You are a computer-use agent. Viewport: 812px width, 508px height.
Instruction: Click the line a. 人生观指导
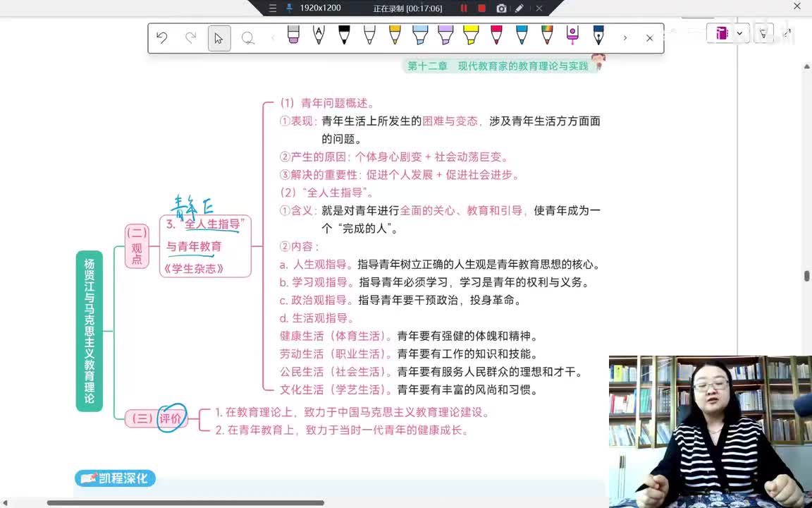pyautogui.click(x=440, y=265)
